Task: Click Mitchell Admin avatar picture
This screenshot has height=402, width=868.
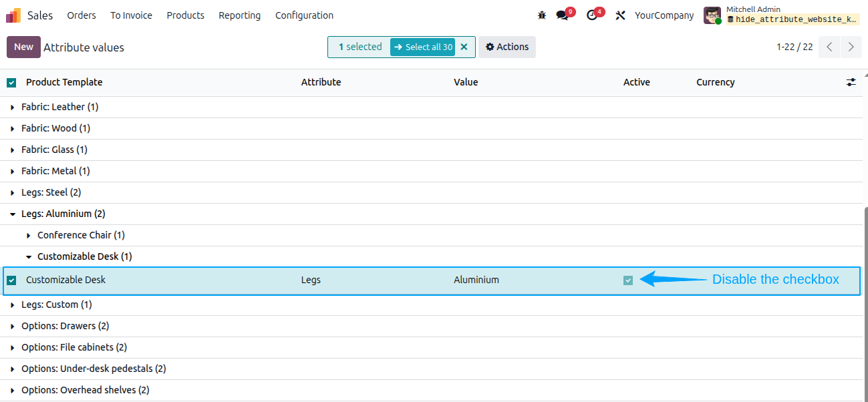Action: [712, 15]
